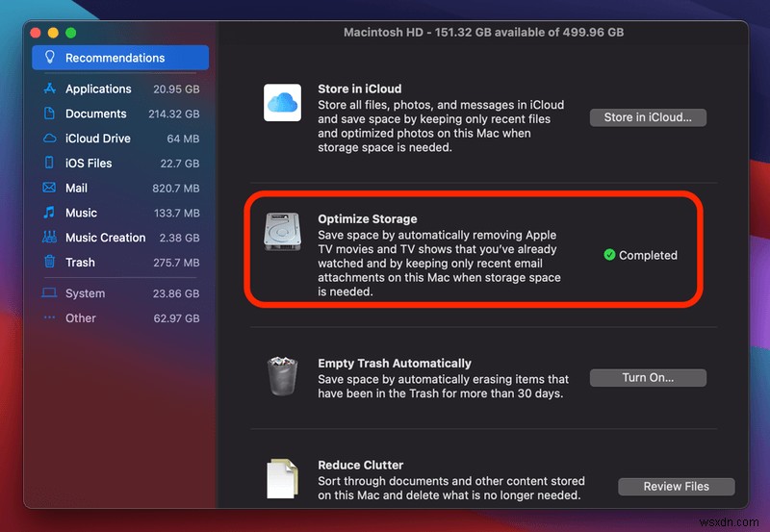Click the iCloud Drive cloud icon
Viewport: 770px width, 532px height.
[x=50, y=138]
